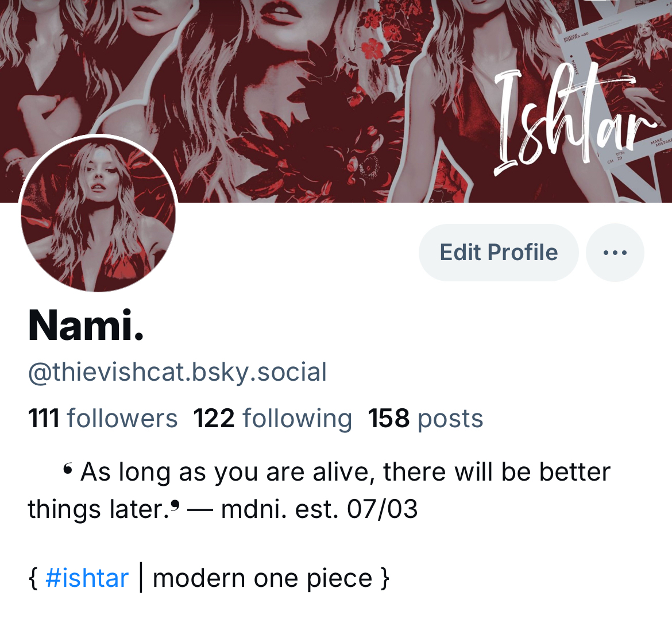Click the 158 posts count
672x619 pixels.
tap(426, 418)
